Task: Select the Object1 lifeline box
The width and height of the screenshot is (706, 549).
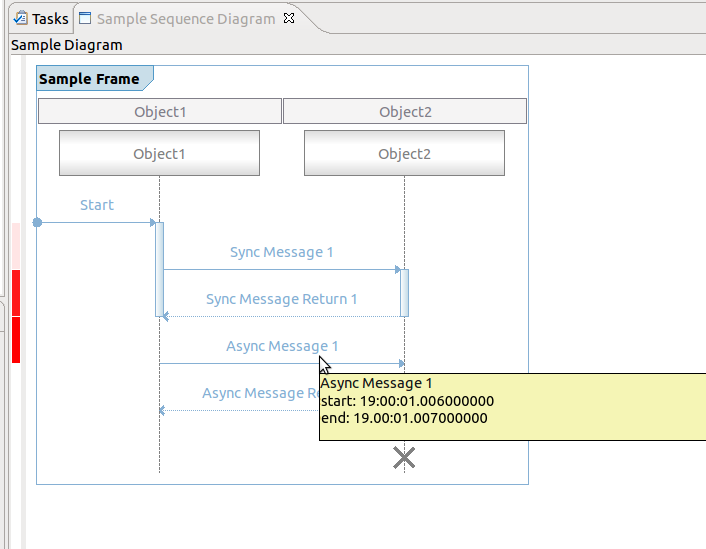Action: [159, 153]
